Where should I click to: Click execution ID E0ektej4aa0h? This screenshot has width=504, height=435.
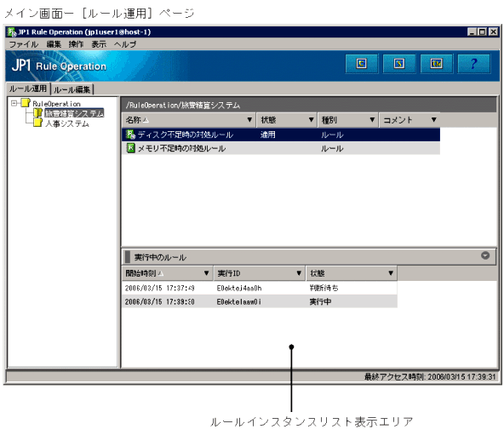point(239,288)
